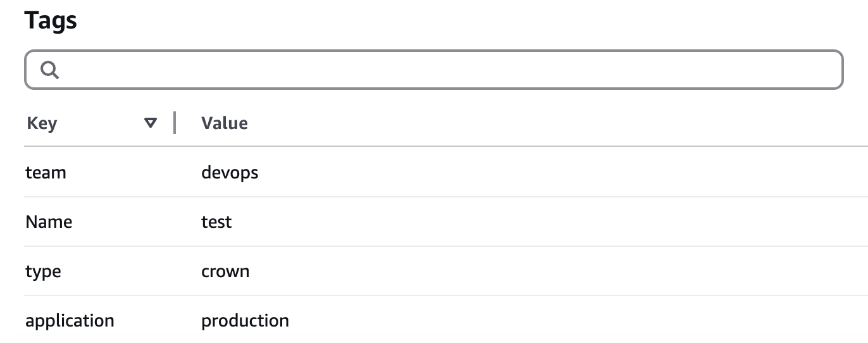Click the search tags input field

(x=443, y=70)
